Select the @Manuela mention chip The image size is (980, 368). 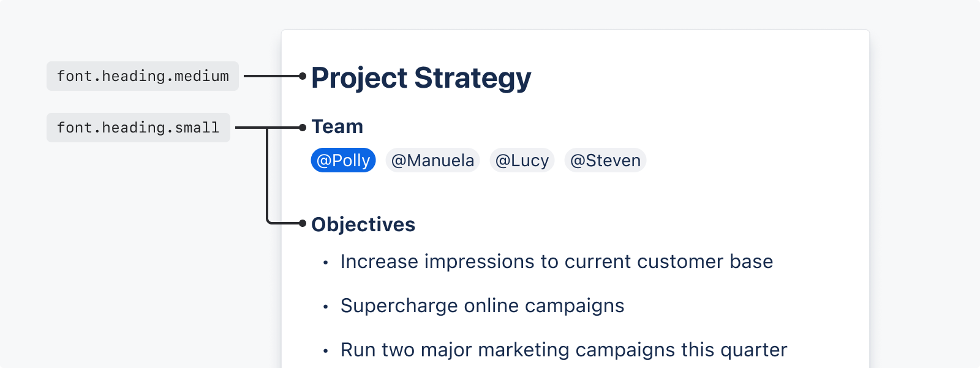(432, 160)
